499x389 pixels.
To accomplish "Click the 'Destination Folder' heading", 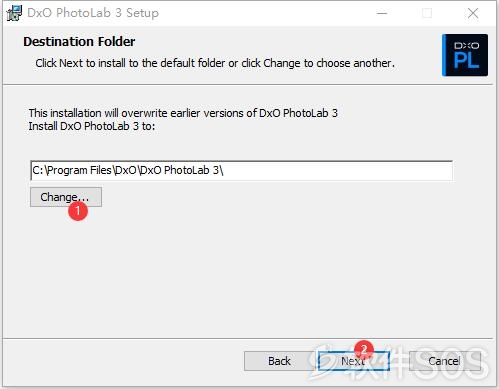I will (79, 42).
